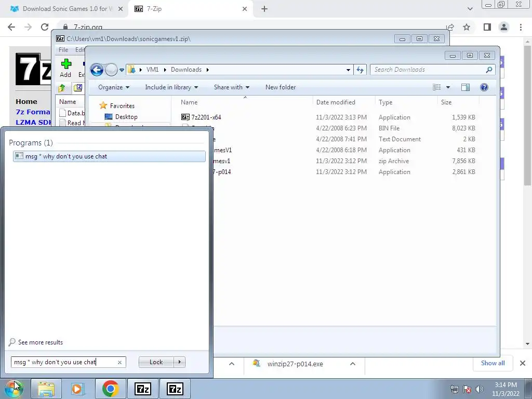Click VM1 in the breadcrumb path
Viewport: 532px width, 399px height.
[152, 70]
